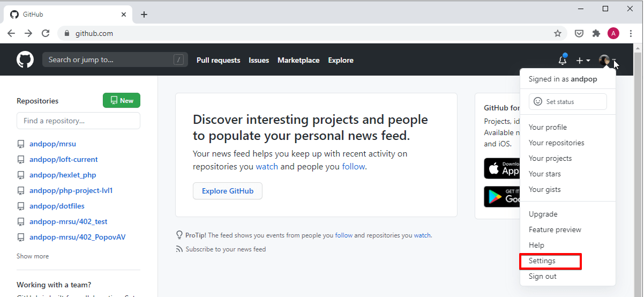Click the Chrome profile avatar A

click(x=613, y=33)
